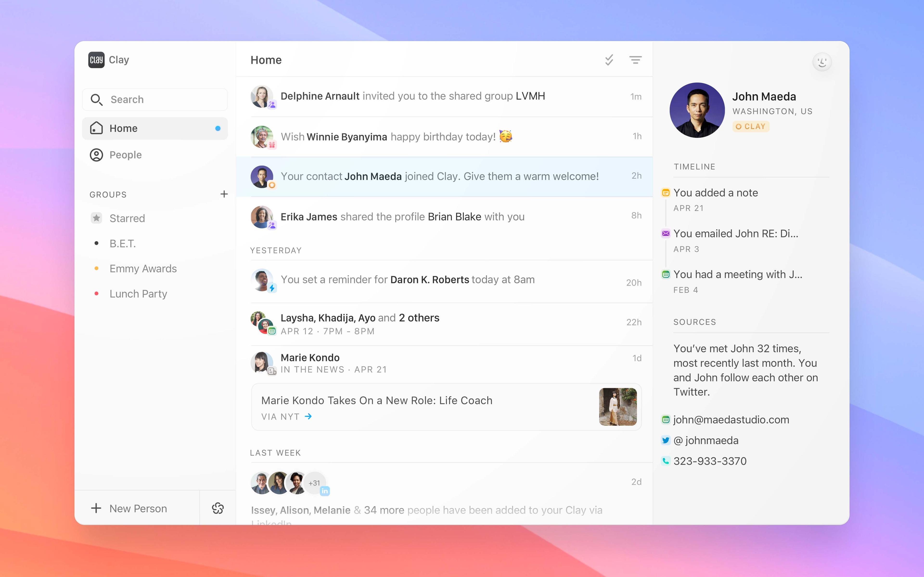Click the phone icon next to 323-933-3370
The width and height of the screenshot is (924, 577).
coord(666,461)
